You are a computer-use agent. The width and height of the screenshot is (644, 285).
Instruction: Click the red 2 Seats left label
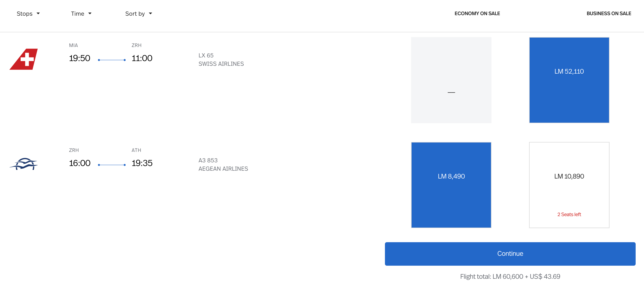pyautogui.click(x=569, y=215)
